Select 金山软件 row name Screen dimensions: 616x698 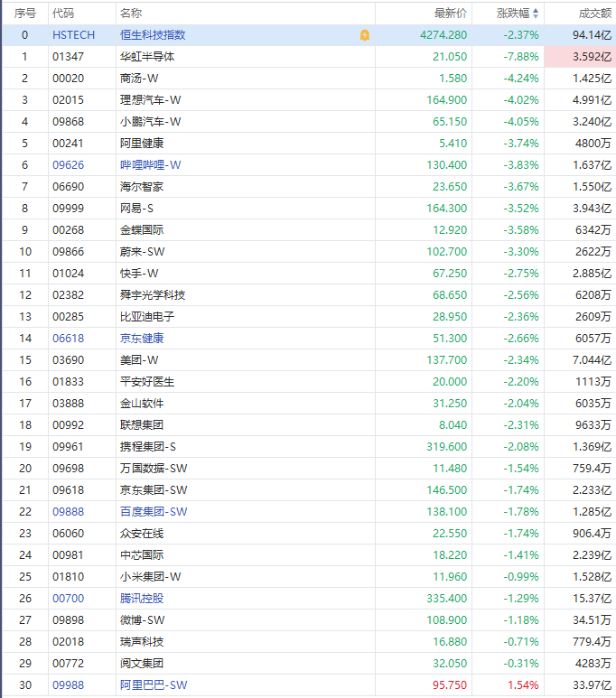pos(142,404)
